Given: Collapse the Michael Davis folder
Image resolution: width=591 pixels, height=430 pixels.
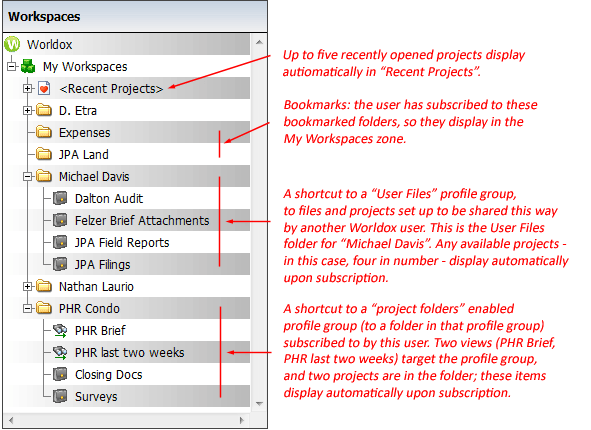Looking at the screenshot, I should click(x=27, y=176).
